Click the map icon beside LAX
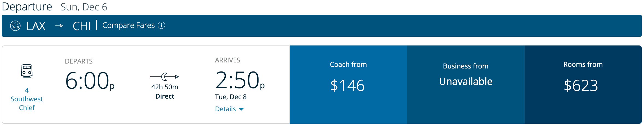Screen dimensions: 644x126 point(15,26)
